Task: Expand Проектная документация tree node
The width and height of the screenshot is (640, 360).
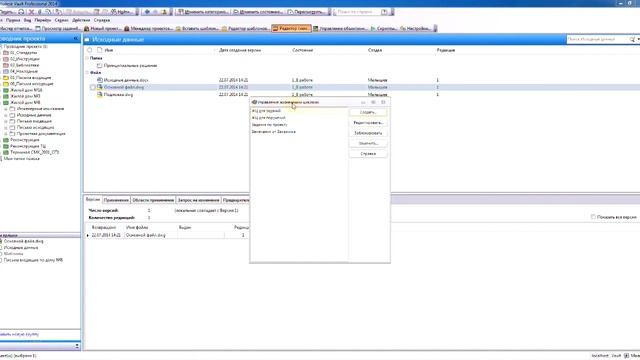Action: click(x=6, y=133)
